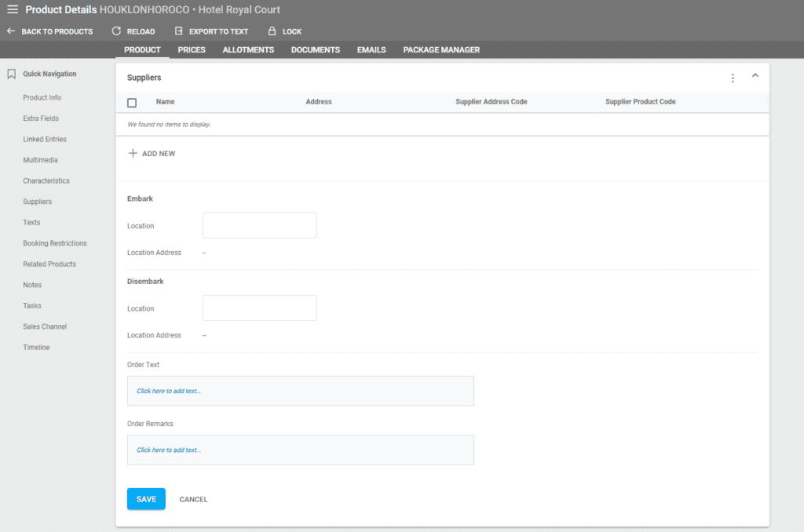
Task: Click the Order Remarks text area
Action: (300, 450)
